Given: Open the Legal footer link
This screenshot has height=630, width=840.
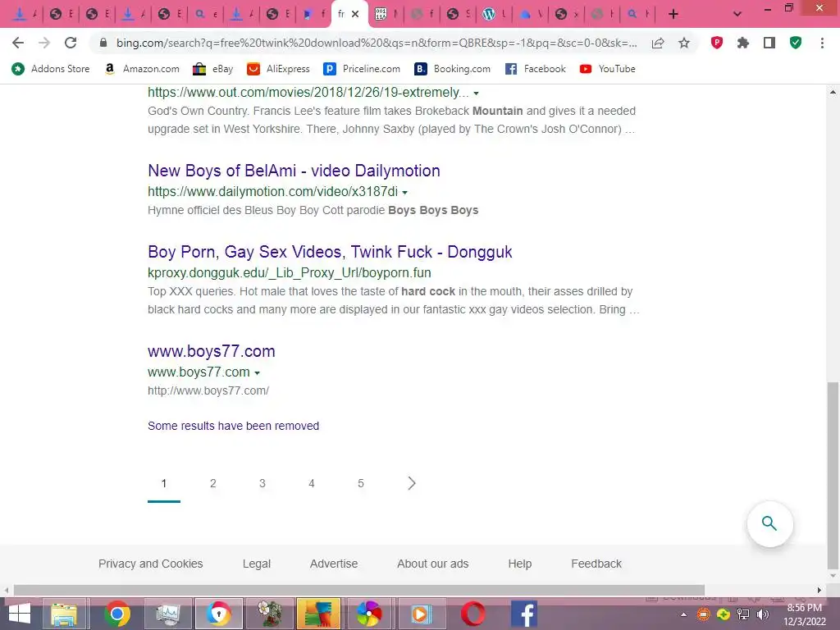Looking at the screenshot, I should pos(256,564).
